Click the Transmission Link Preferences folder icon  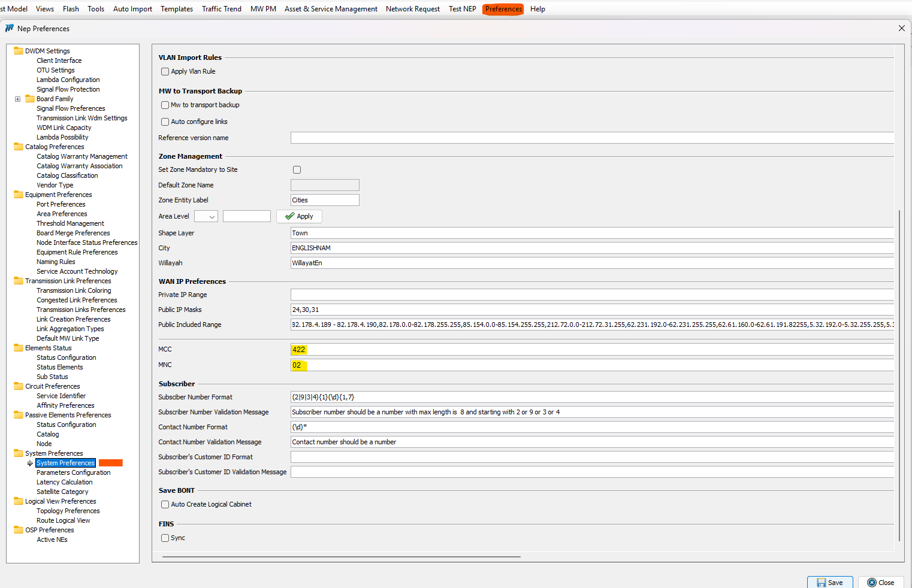(x=19, y=281)
